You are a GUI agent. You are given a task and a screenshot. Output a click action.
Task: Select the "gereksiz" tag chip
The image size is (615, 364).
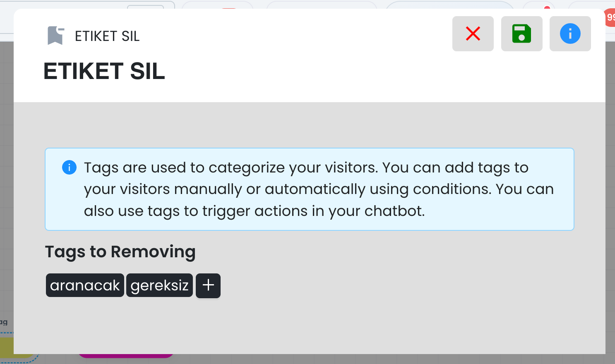pos(159,285)
